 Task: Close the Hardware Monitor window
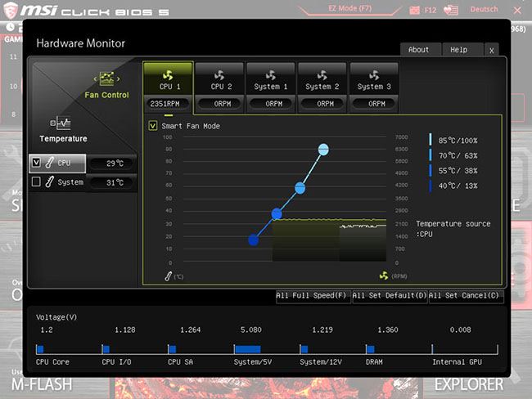click(x=492, y=50)
